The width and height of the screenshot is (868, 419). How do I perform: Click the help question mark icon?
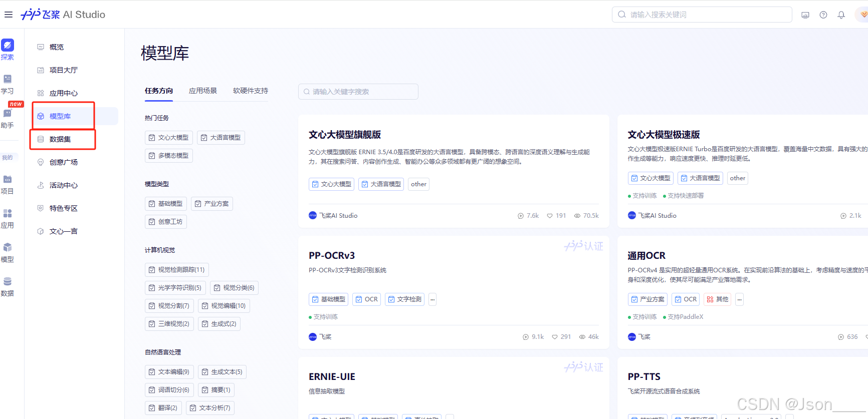[x=823, y=15]
